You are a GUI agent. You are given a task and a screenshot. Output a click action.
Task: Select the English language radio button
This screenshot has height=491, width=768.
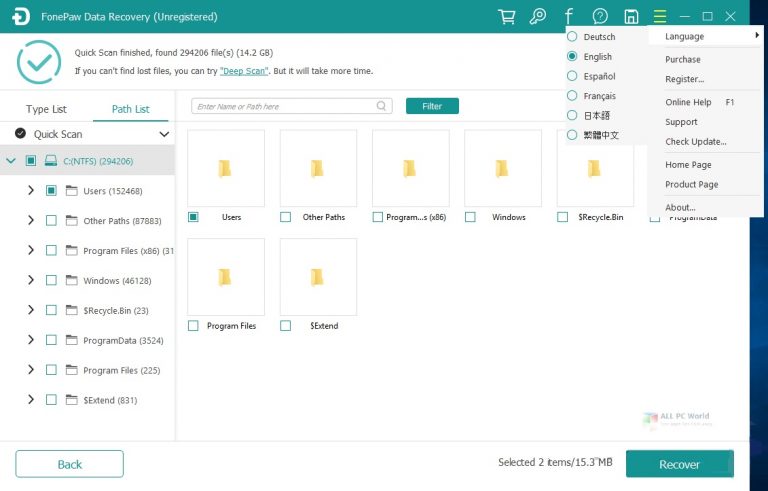pyautogui.click(x=572, y=56)
